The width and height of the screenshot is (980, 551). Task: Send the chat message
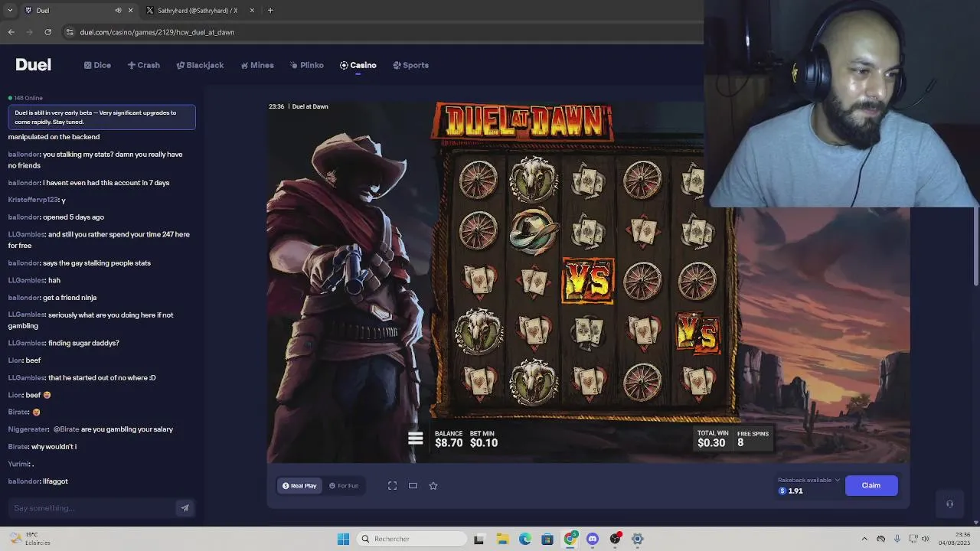click(x=185, y=508)
